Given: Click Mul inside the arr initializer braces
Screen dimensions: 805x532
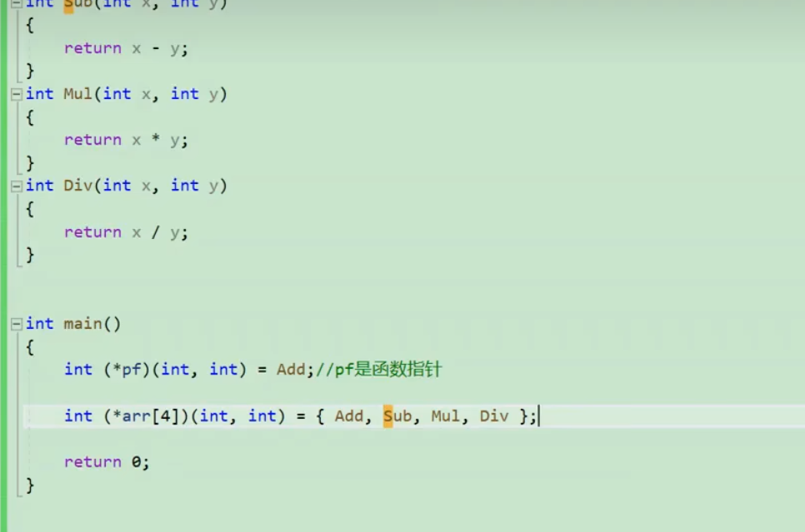Looking at the screenshot, I should click(445, 415).
